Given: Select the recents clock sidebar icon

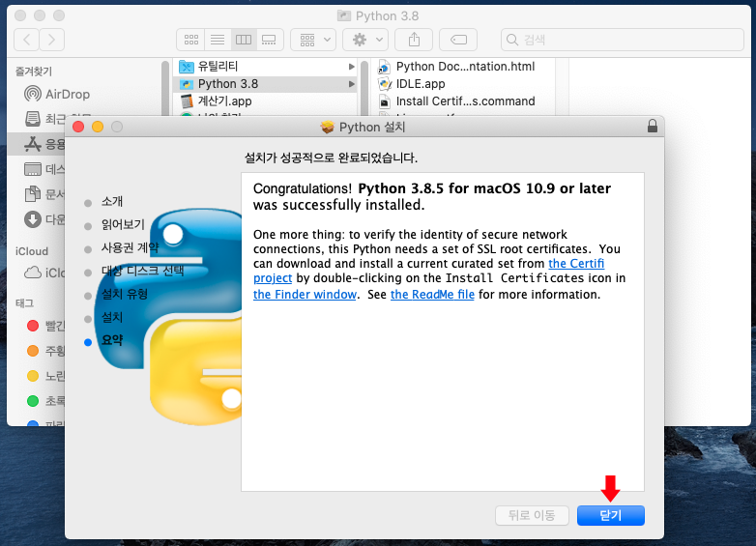Looking at the screenshot, I should pyautogui.click(x=32, y=119).
